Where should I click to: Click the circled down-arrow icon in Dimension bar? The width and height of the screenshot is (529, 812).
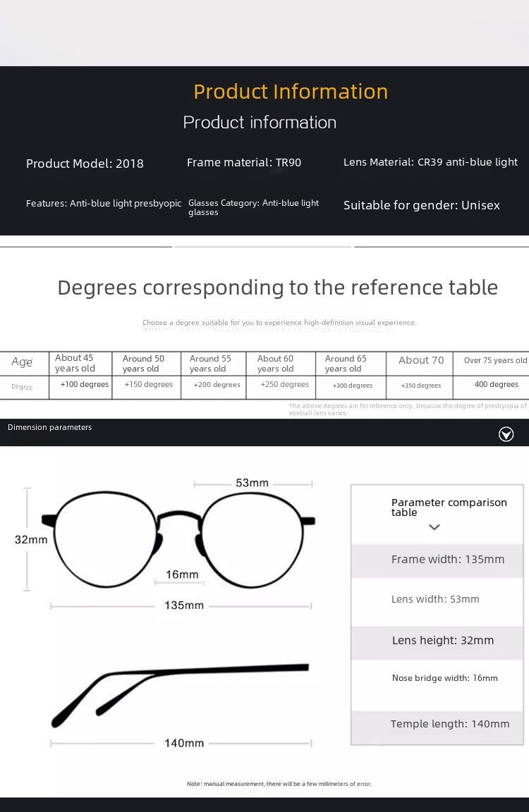coord(506,434)
